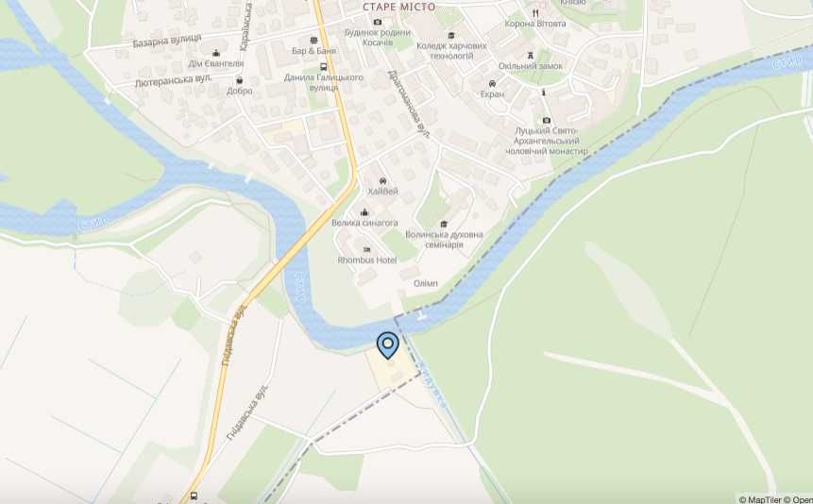Select the Корона Вітовта restaurant icon

tap(535, 13)
